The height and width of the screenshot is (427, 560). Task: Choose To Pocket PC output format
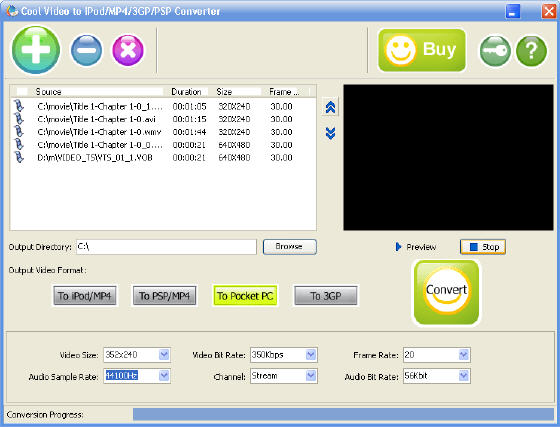click(x=245, y=296)
